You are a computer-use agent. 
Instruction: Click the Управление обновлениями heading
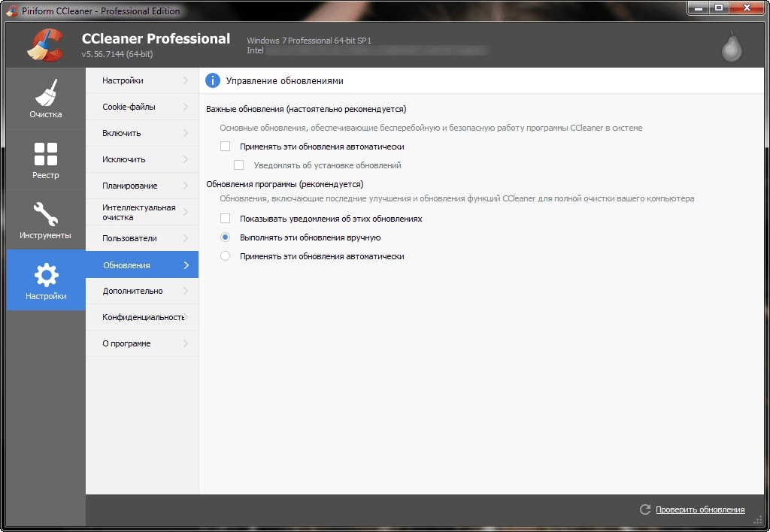pyautogui.click(x=284, y=81)
